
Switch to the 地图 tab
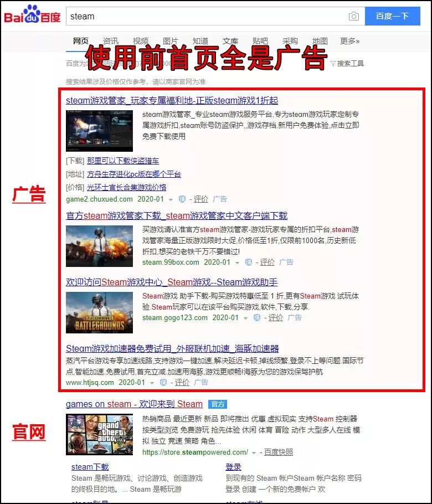click(x=320, y=41)
